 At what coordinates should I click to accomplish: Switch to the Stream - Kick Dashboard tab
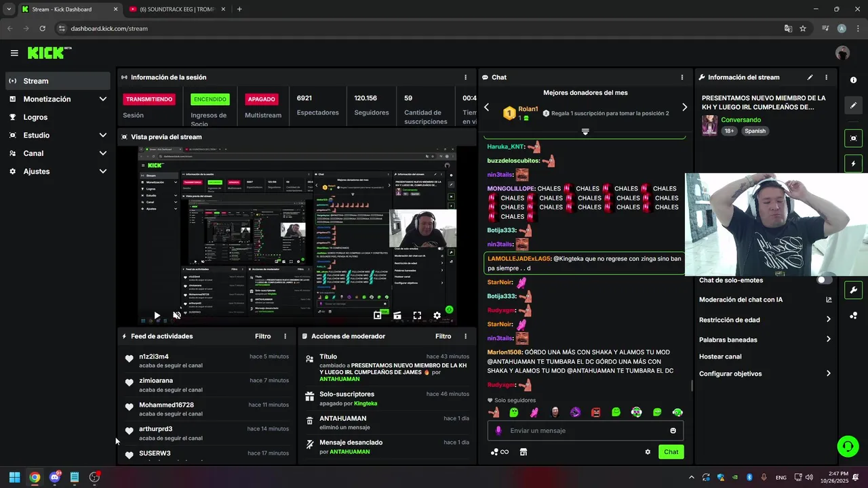(x=68, y=9)
